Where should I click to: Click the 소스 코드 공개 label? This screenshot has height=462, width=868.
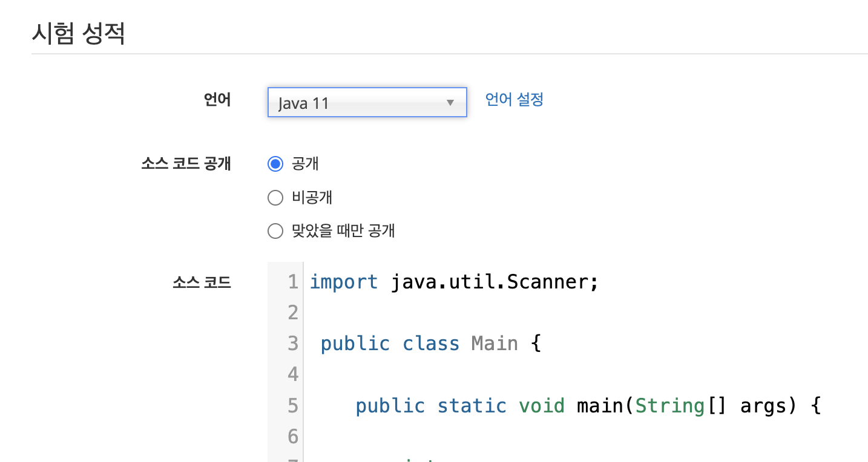186,164
